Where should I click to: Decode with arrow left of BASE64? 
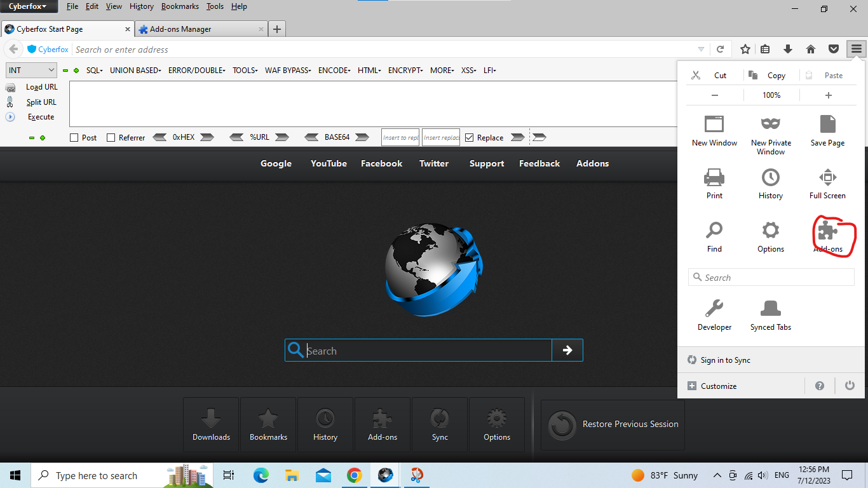click(x=311, y=137)
